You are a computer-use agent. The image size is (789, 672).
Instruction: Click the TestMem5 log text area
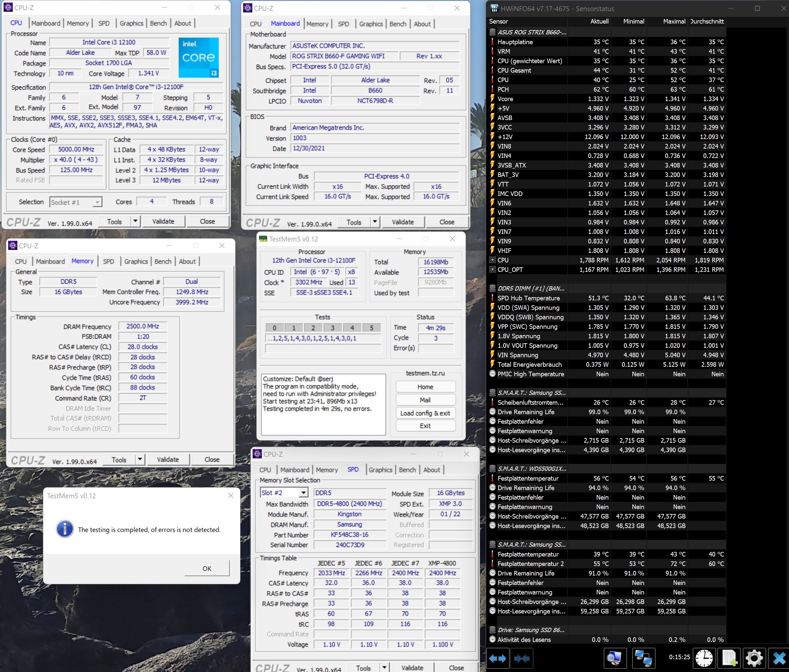tap(323, 404)
